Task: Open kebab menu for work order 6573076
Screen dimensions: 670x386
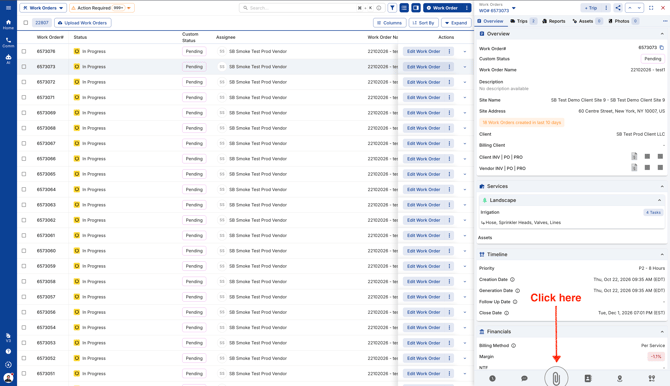Action: (x=449, y=51)
